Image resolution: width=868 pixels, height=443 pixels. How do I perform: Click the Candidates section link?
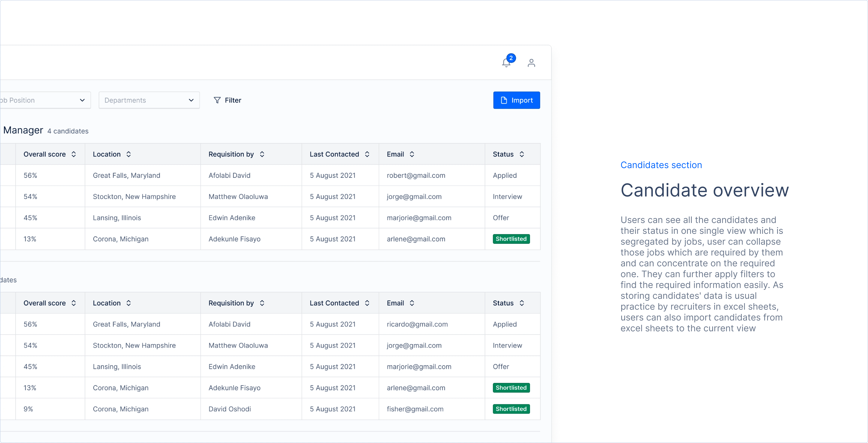(x=661, y=165)
